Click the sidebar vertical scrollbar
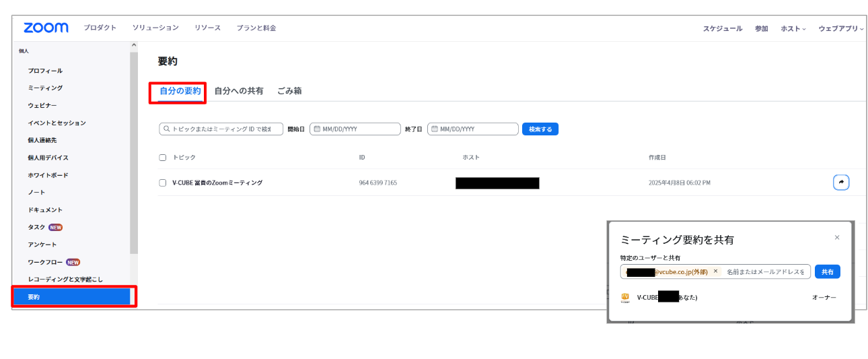Image resolution: width=868 pixels, height=359 pixels. coord(133,152)
